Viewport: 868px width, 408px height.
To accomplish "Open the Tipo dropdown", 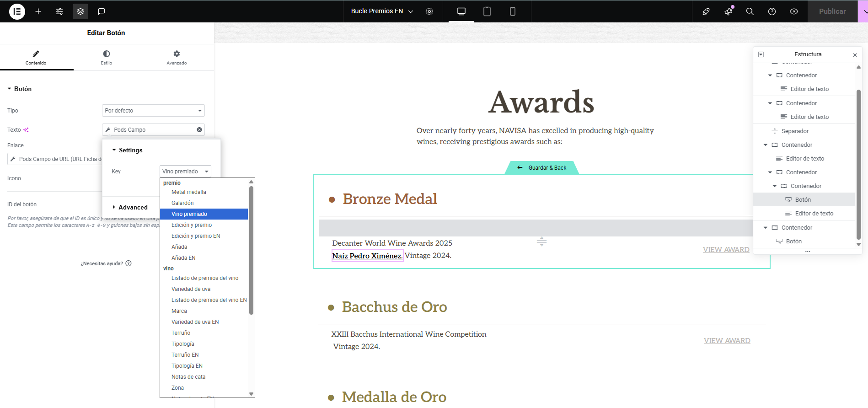I will (x=153, y=111).
